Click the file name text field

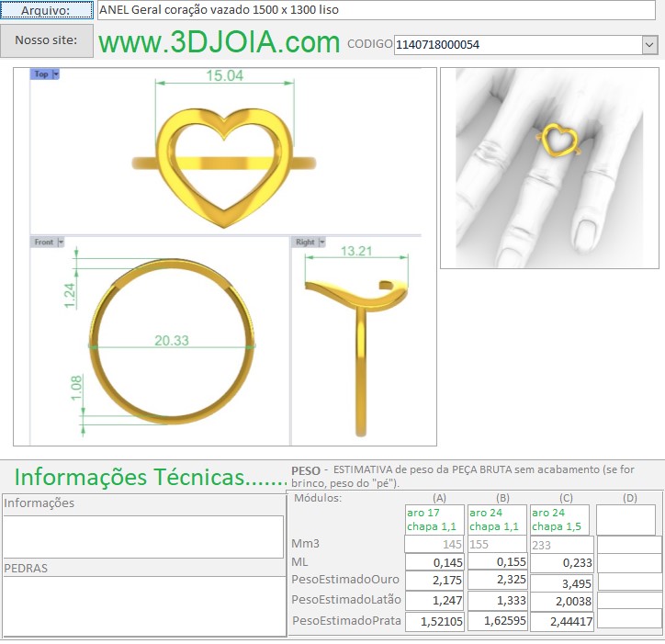click(377, 10)
